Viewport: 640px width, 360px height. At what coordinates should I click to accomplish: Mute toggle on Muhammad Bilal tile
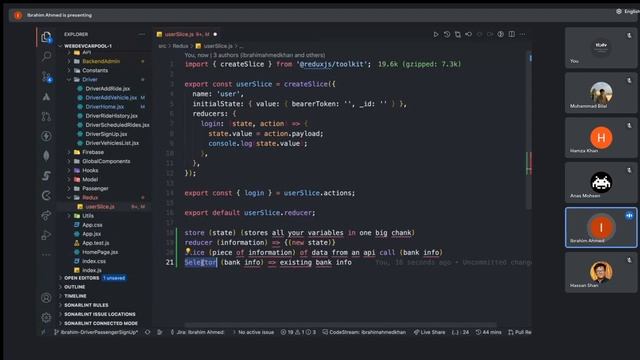click(x=629, y=80)
